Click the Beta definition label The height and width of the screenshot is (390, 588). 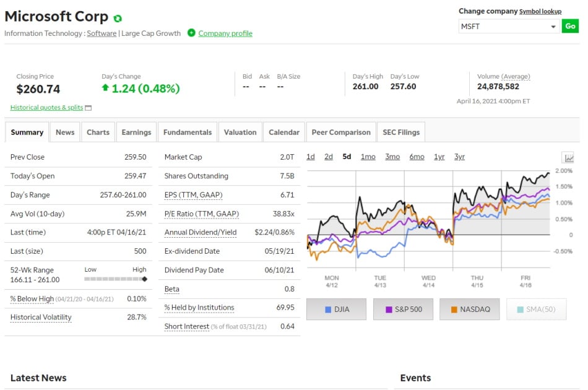tap(171, 289)
